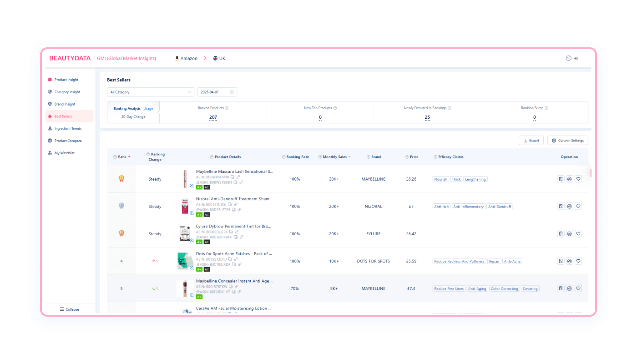Open the UK region selector
Screen dimensions: 637x364
click(x=219, y=58)
